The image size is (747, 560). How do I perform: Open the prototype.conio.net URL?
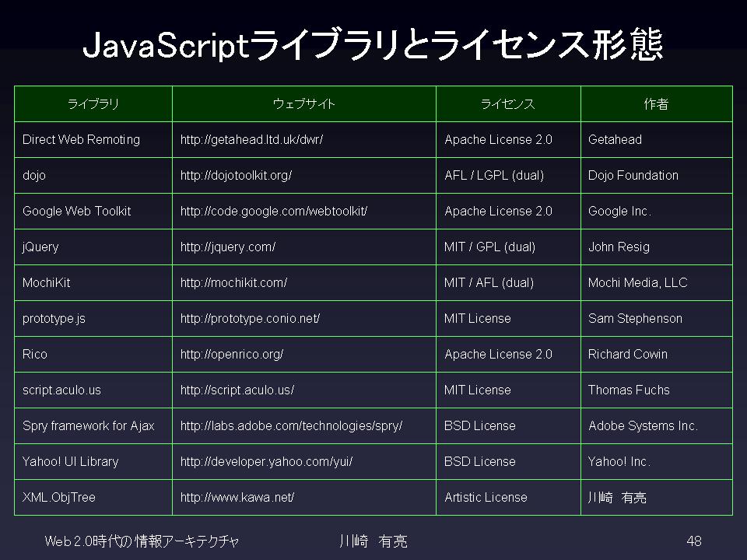[x=250, y=319]
